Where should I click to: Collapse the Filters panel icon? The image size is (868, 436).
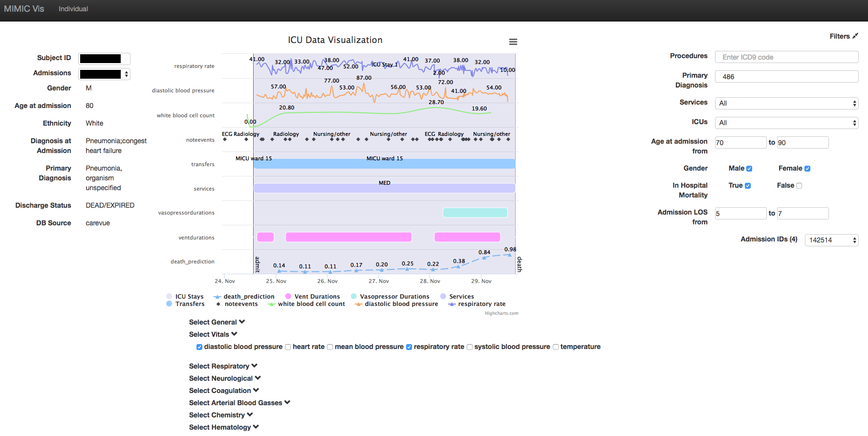855,36
